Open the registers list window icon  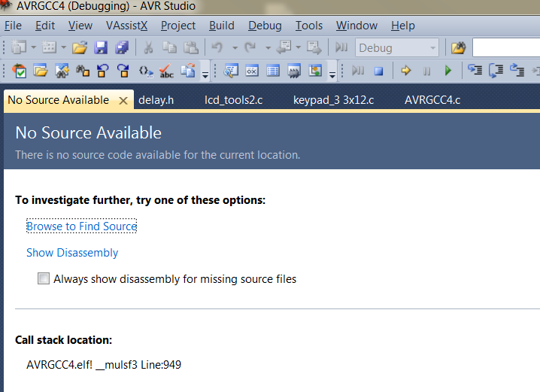273,71
